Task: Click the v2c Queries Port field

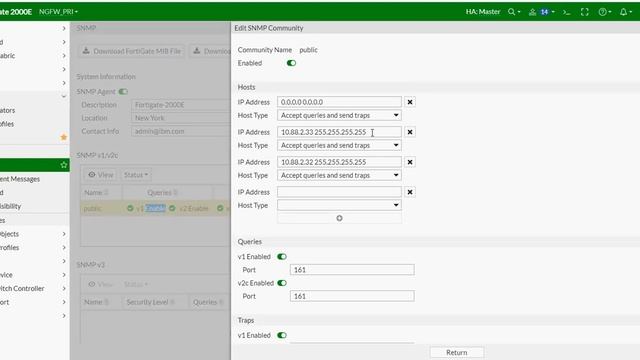Action: coord(352,296)
